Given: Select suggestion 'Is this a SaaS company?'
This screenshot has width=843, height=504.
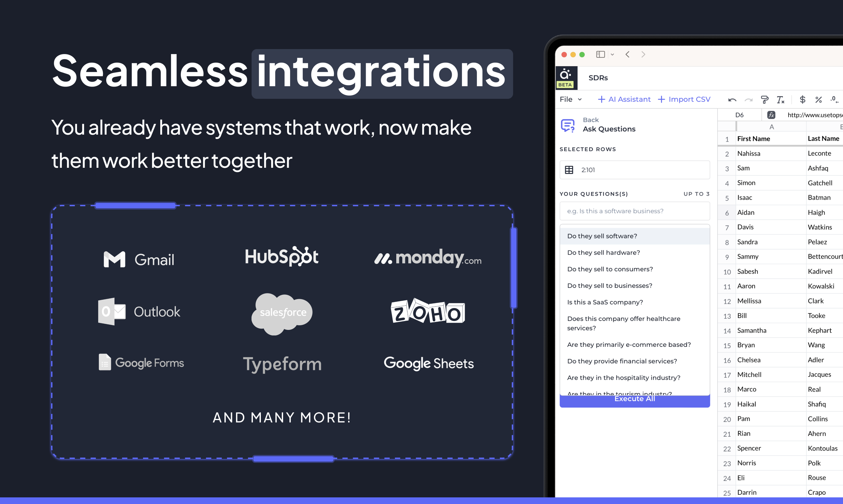Looking at the screenshot, I should [x=635, y=302].
